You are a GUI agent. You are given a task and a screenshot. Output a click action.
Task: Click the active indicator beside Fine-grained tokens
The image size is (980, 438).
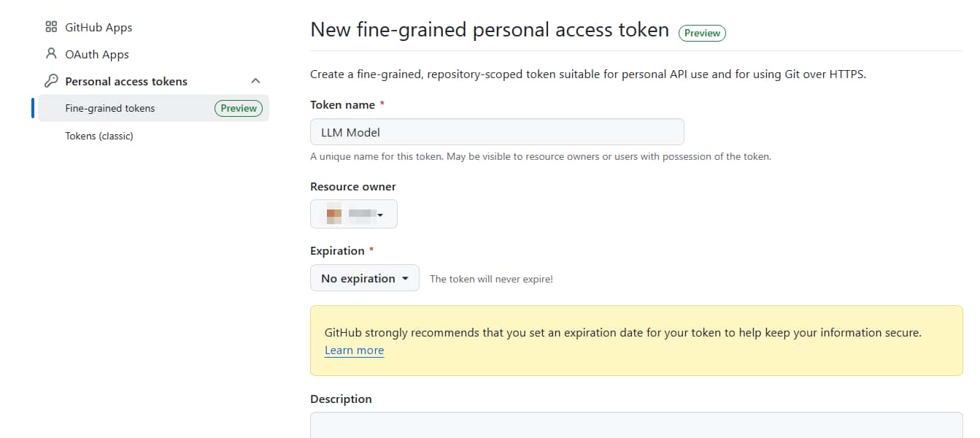[31, 107]
